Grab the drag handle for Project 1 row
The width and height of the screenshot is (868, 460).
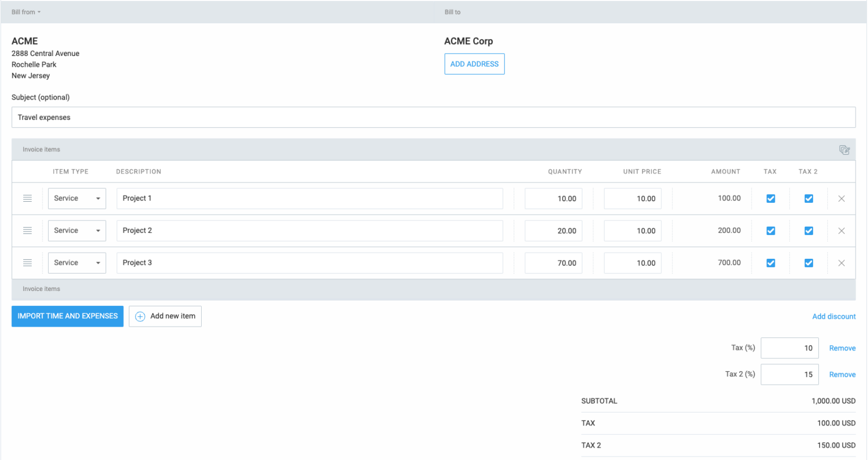pyautogui.click(x=27, y=198)
